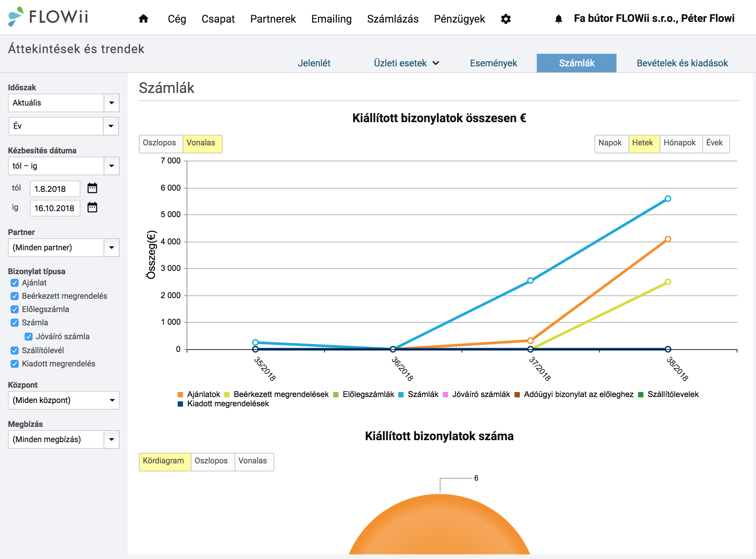Open the calendar picker for the ig date

coord(92,207)
